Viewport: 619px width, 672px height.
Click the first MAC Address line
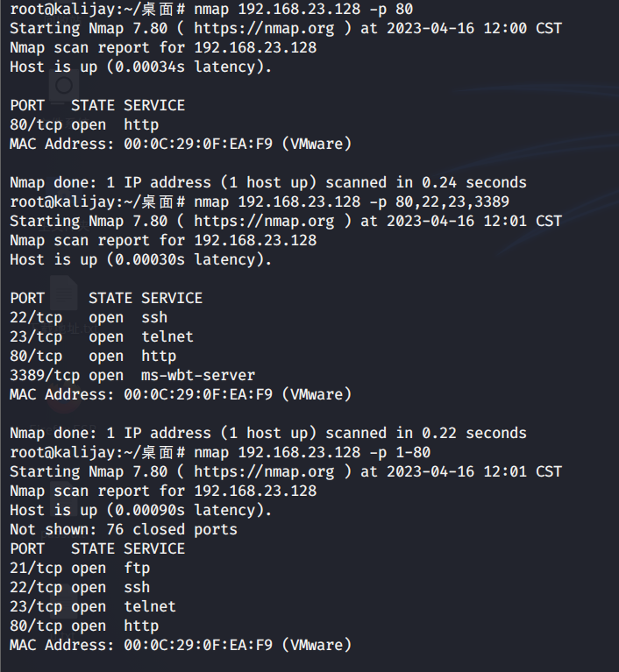[x=181, y=144]
